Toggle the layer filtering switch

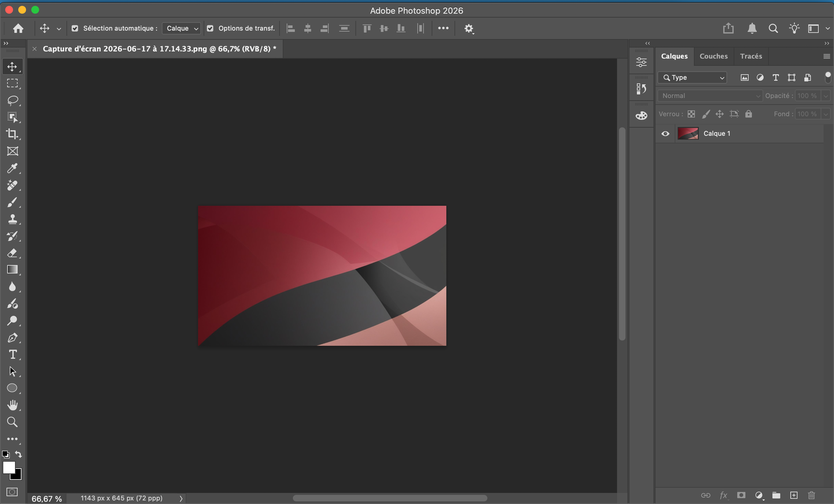[x=828, y=77]
